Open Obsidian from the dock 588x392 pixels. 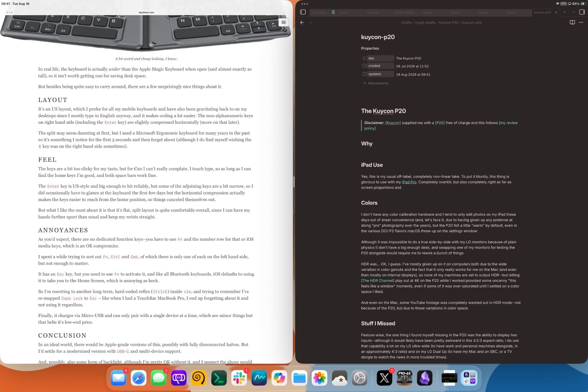(425, 378)
